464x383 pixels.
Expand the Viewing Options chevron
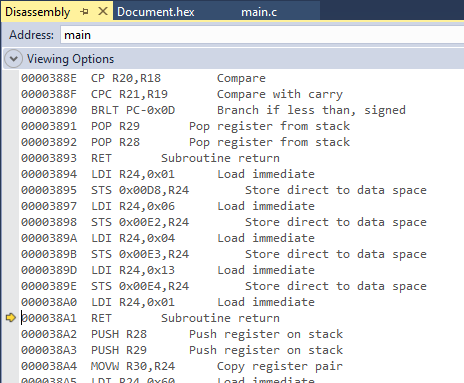point(14,59)
